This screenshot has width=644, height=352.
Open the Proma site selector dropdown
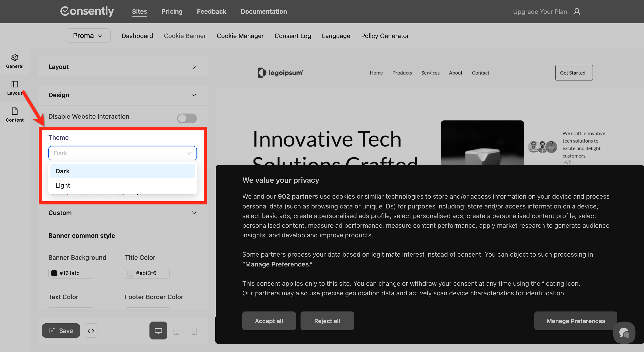[x=88, y=36]
